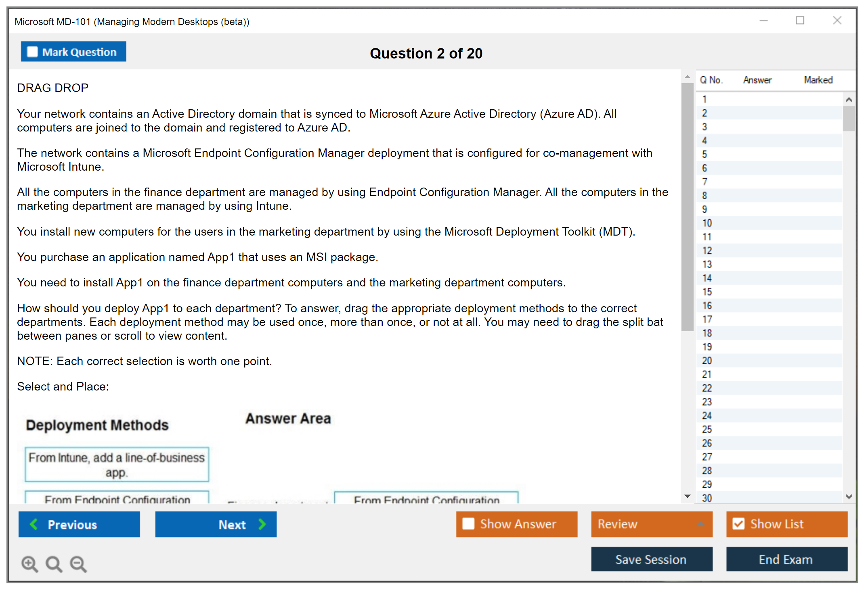Select the line-of-business app deployment method box
The width and height of the screenshot is (868, 593).
point(117,464)
